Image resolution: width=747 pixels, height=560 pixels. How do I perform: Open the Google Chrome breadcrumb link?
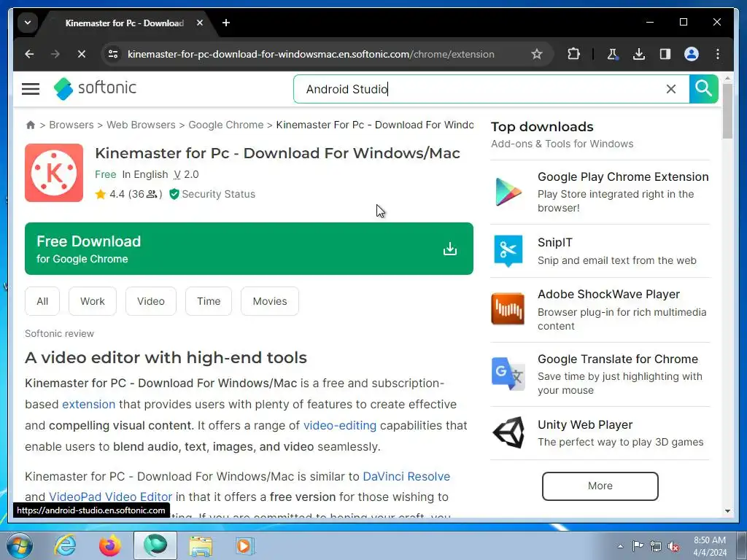226,125
